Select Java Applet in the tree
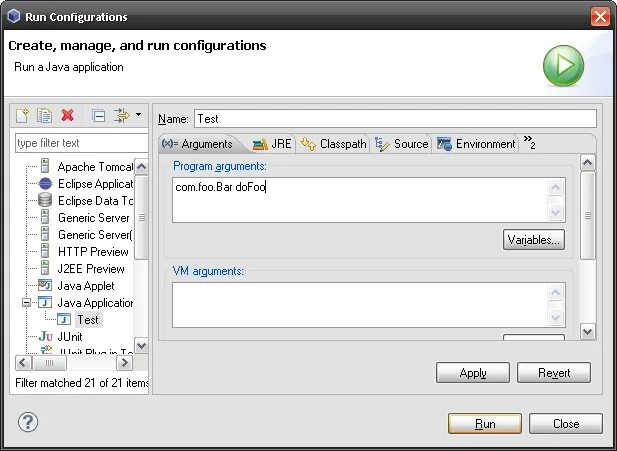Viewport: 617px width, 451px height. pos(86,286)
